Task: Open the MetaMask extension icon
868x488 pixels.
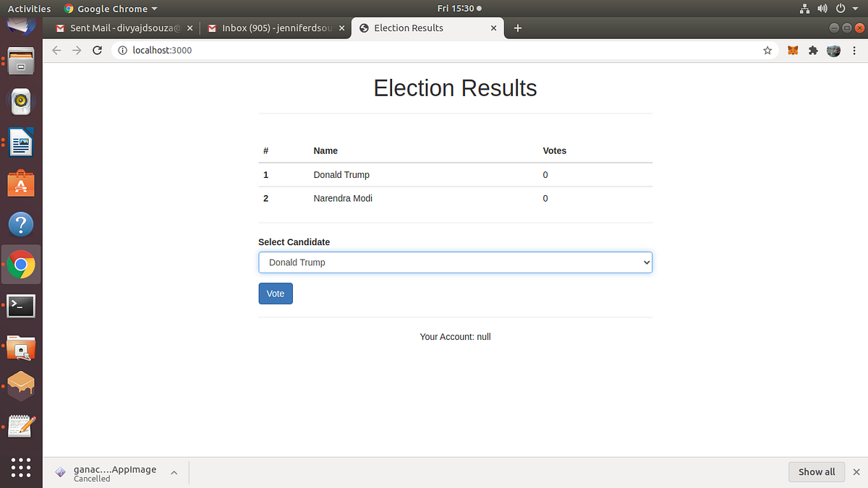Action: click(792, 50)
